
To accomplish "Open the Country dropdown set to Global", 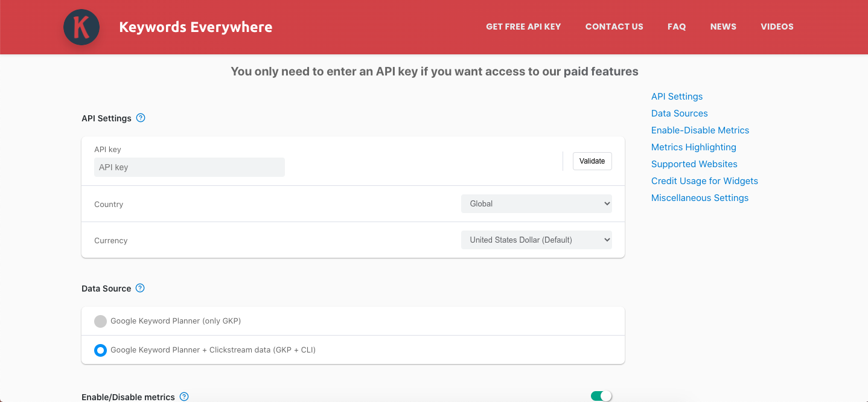I will 537,203.
